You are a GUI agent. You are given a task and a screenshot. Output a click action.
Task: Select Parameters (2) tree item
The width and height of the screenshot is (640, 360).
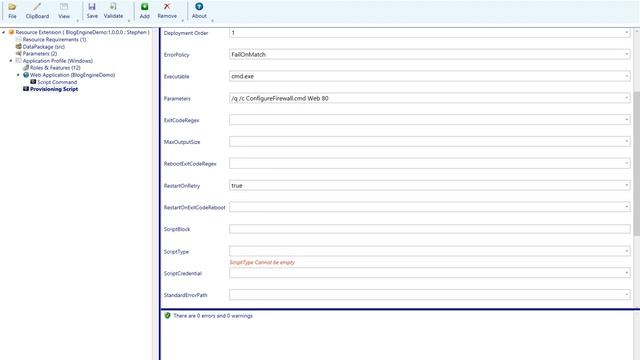(40, 53)
